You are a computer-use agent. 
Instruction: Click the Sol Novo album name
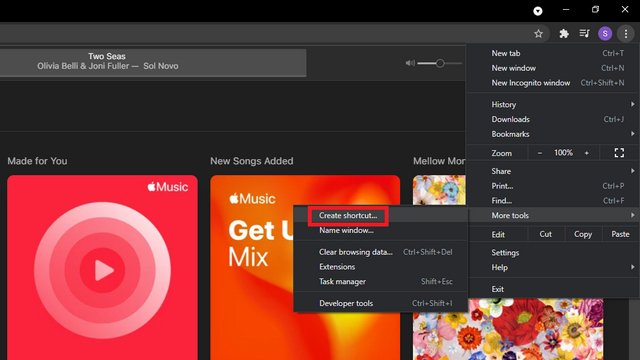coord(160,66)
